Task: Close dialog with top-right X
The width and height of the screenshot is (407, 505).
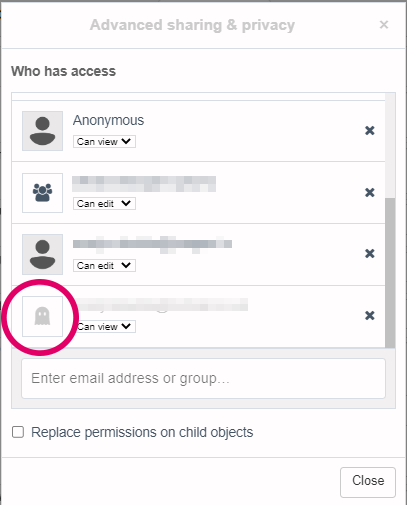Action: (x=384, y=24)
